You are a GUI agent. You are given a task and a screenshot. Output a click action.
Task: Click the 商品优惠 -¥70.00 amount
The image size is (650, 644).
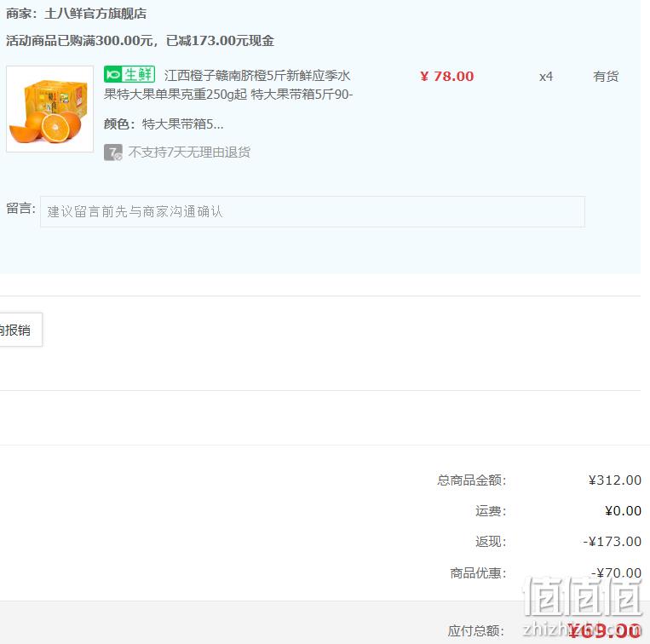(x=616, y=572)
